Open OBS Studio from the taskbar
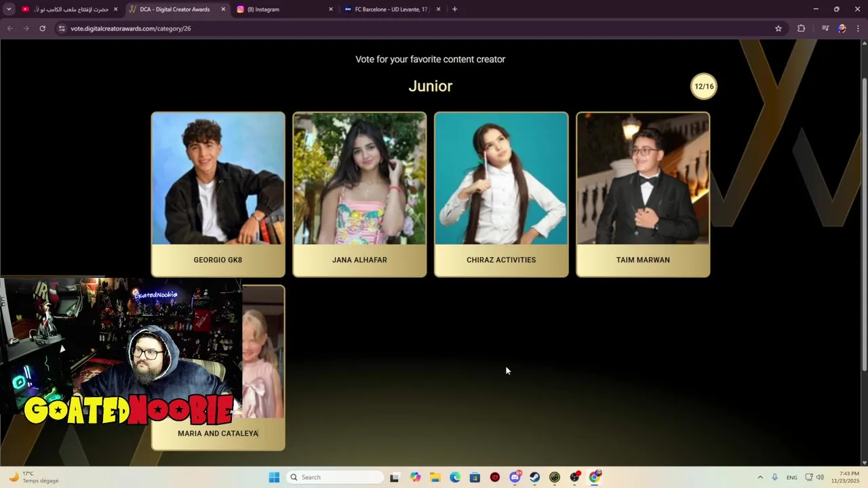The width and height of the screenshot is (868, 488). (575, 477)
